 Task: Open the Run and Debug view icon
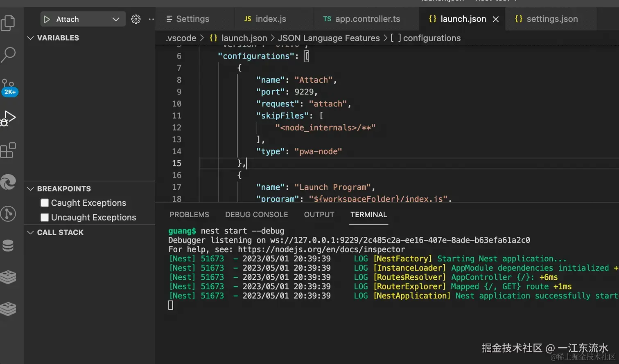pyautogui.click(x=8, y=119)
